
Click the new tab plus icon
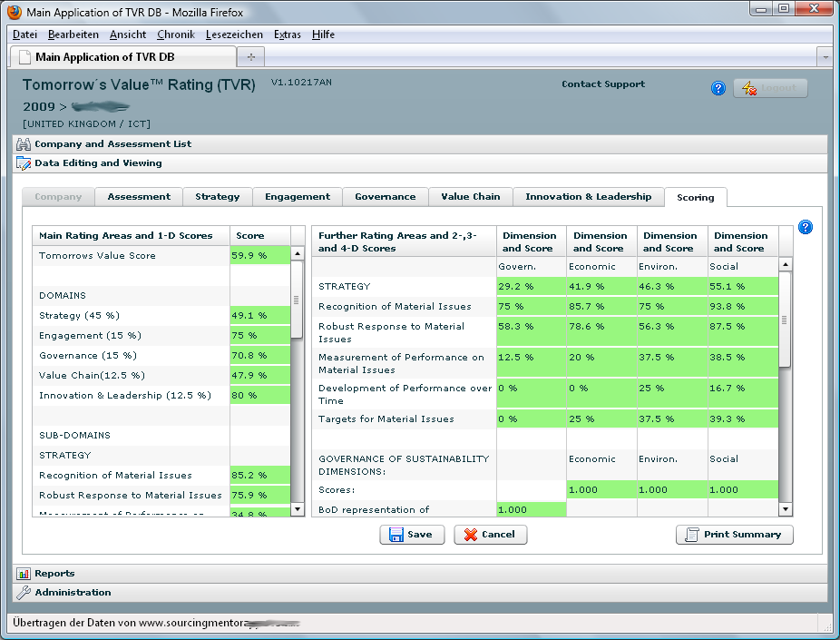pyautogui.click(x=250, y=56)
